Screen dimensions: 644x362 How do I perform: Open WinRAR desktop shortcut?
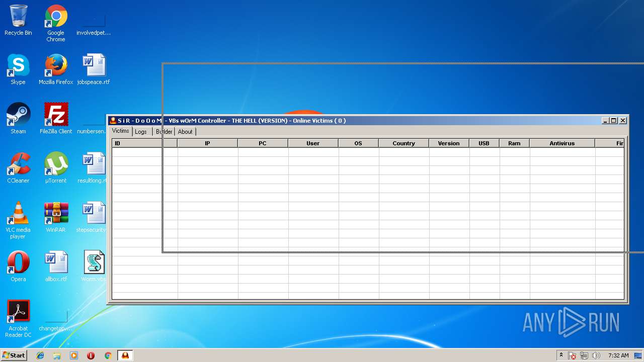point(56,217)
